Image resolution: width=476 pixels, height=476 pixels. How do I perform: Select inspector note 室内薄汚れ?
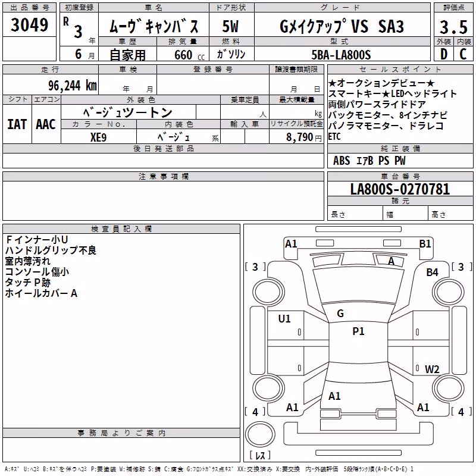pos(27,261)
